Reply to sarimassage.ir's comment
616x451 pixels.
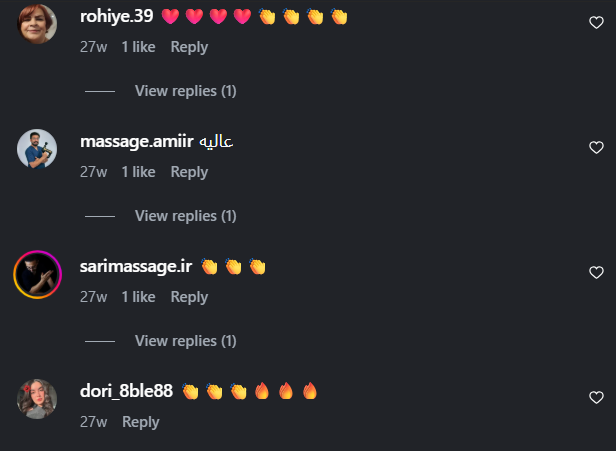(189, 297)
